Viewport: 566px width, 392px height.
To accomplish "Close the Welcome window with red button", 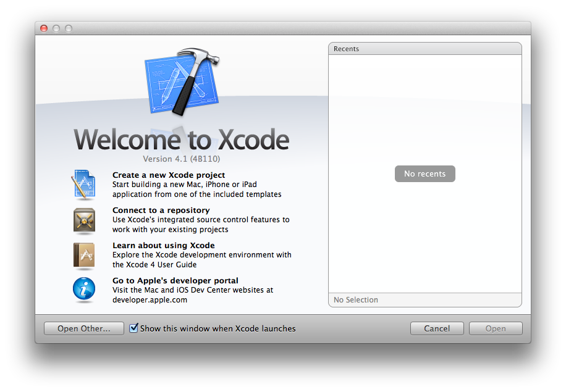I will pos(44,28).
